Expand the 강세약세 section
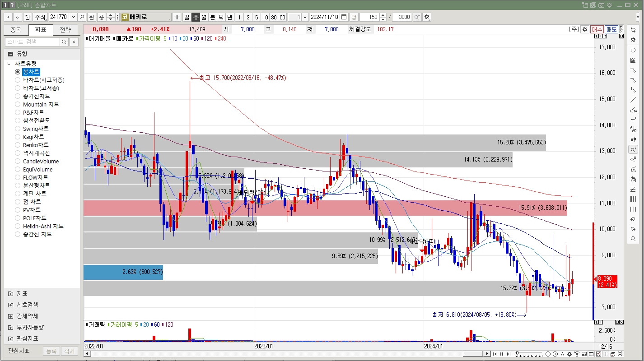The width and height of the screenshot is (644, 361). click(11, 316)
